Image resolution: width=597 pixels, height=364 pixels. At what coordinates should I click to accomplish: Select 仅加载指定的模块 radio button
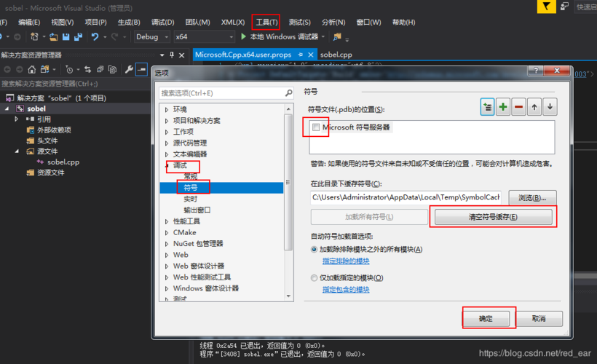pos(314,278)
